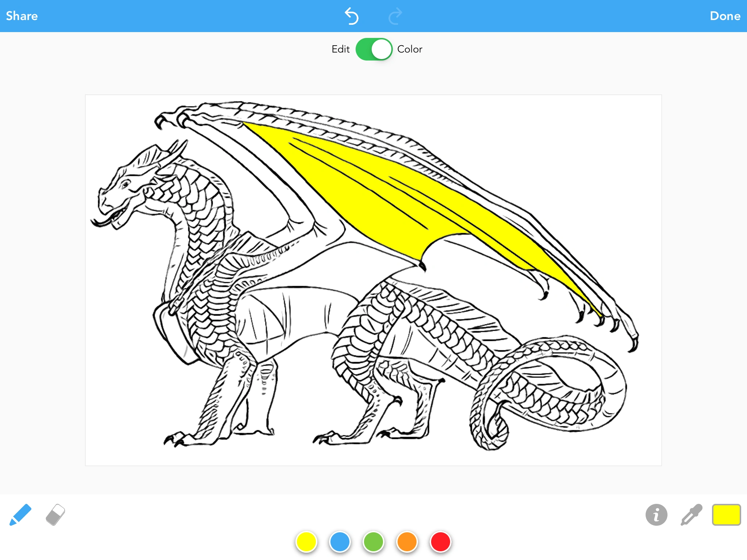Image resolution: width=747 pixels, height=560 pixels.
Task: Open the info button
Action: (656, 514)
